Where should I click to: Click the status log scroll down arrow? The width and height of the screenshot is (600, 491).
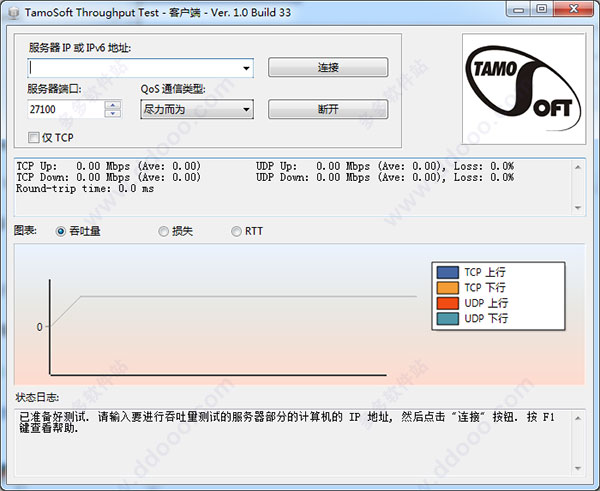(x=578, y=468)
